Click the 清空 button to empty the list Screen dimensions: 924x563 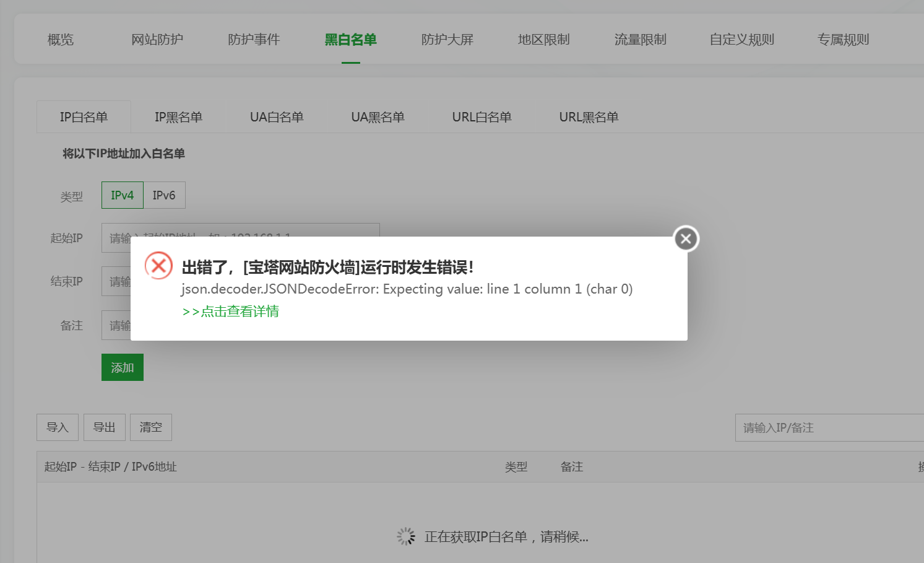coord(150,427)
